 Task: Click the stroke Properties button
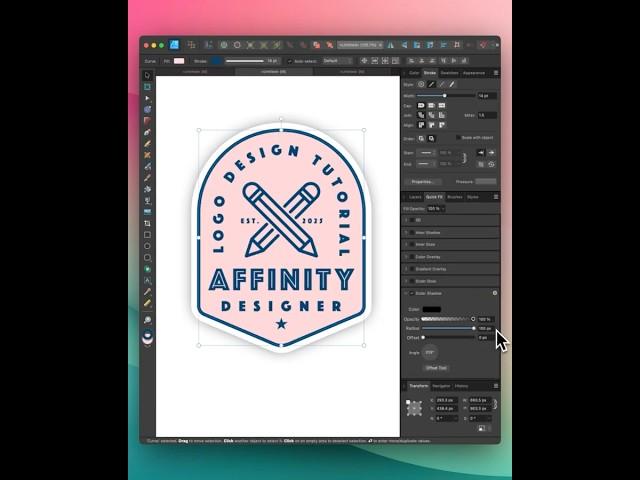422,182
